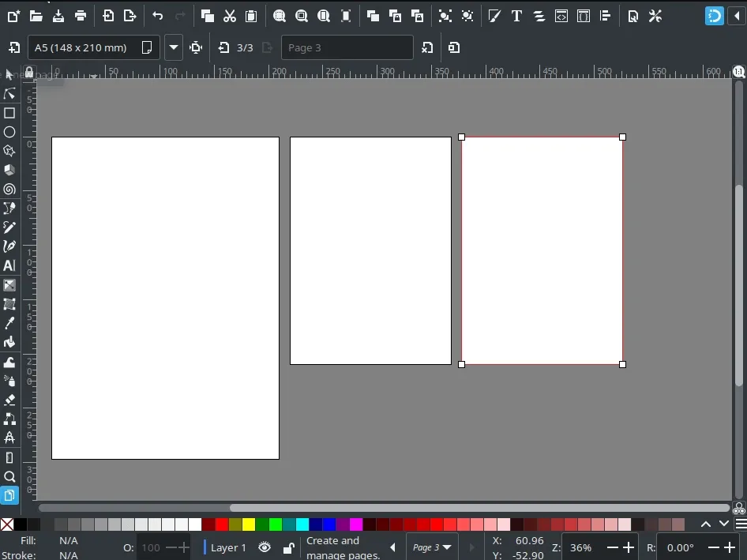Pick the yellow swatch in the palette
The width and height of the screenshot is (747, 560).
(249, 524)
